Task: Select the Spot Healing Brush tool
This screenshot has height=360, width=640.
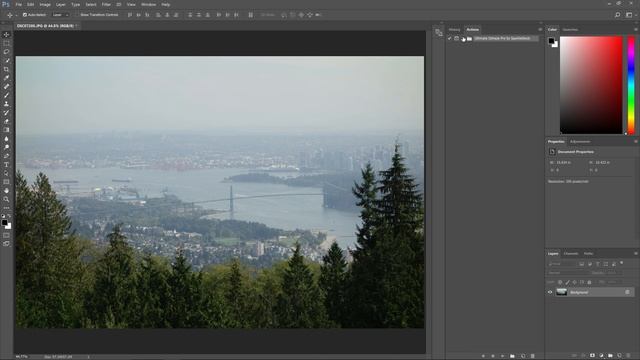Action: coord(6,87)
